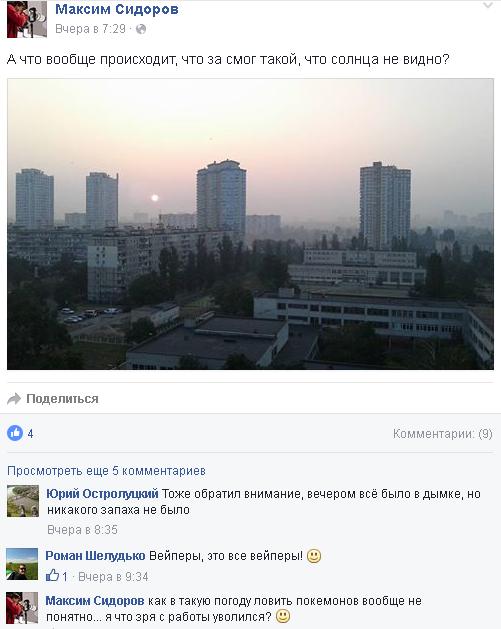Screen dimensions: 501x629
Task: Open the post options chevron at top right
Action: 488,5
